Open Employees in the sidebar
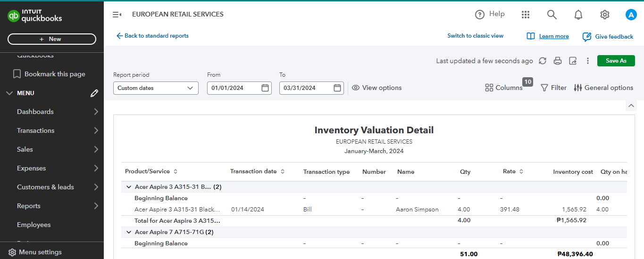The image size is (644, 259). pyautogui.click(x=34, y=225)
